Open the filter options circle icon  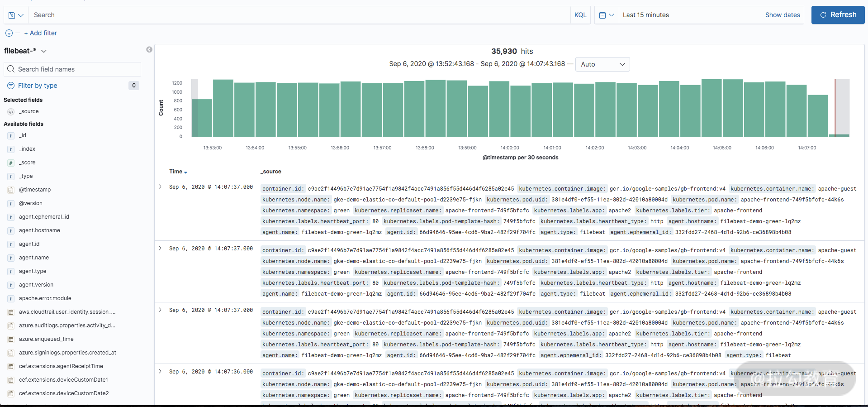(9, 33)
